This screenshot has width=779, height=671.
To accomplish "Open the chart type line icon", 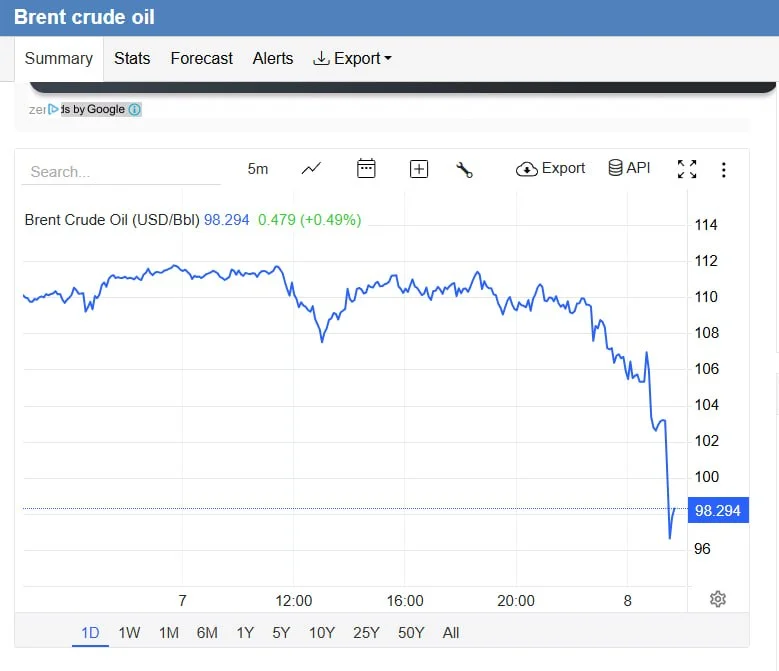I will tap(311, 169).
